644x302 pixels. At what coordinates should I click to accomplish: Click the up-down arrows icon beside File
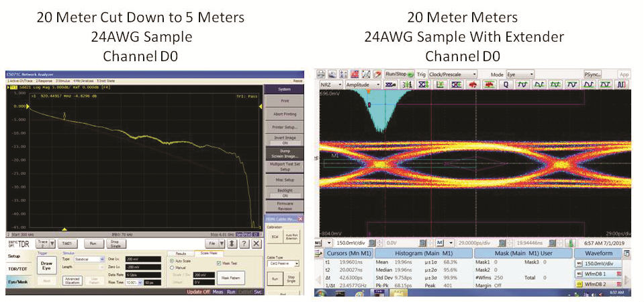[x=232, y=244]
